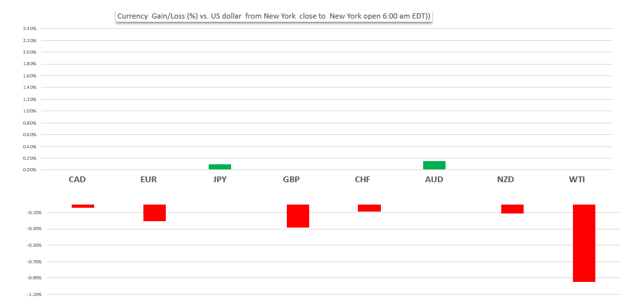Select the red NZD bar
This screenshot has height=303, width=644.
click(512, 209)
